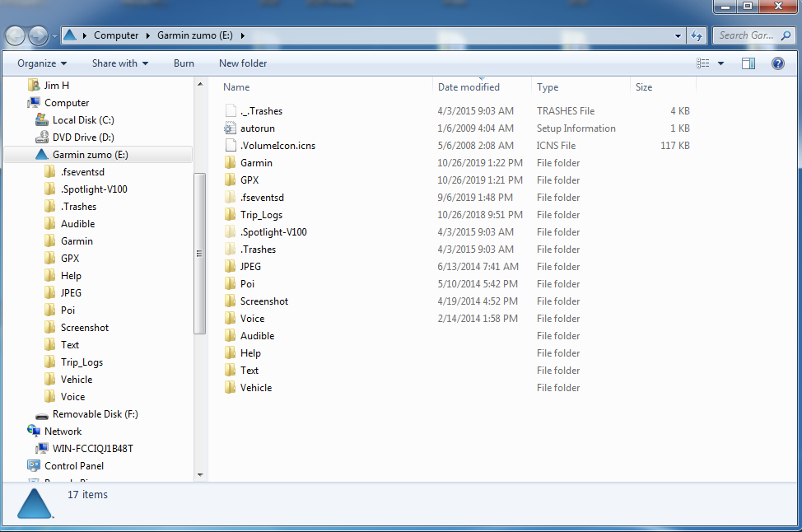This screenshot has width=802, height=532.
Task: Select the autorun setup information file icon
Action: click(x=231, y=128)
